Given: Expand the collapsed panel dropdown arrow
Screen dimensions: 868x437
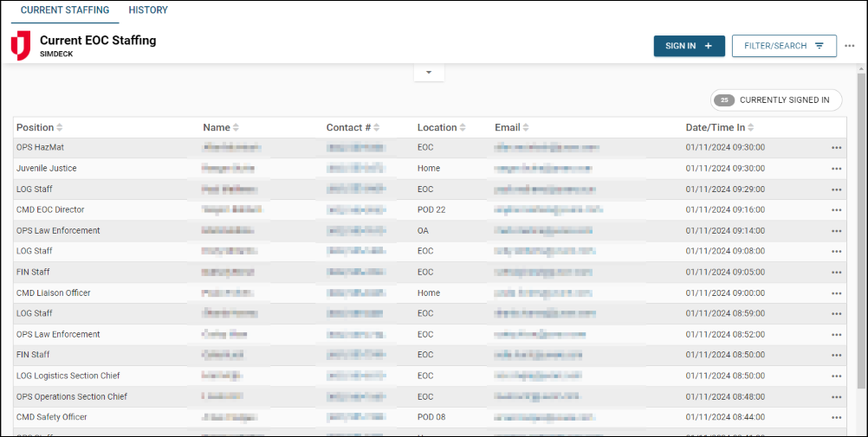Looking at the screenshot, I should 429,72.
